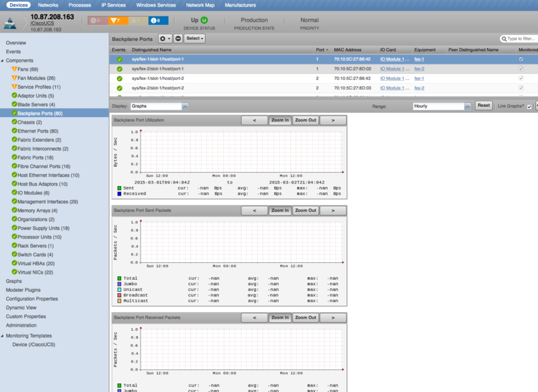Image resolution: width=538 pixels, height=392 pixels.
Task: Click warning icon beside Service Profiles (11)
Action: (14, 87)
